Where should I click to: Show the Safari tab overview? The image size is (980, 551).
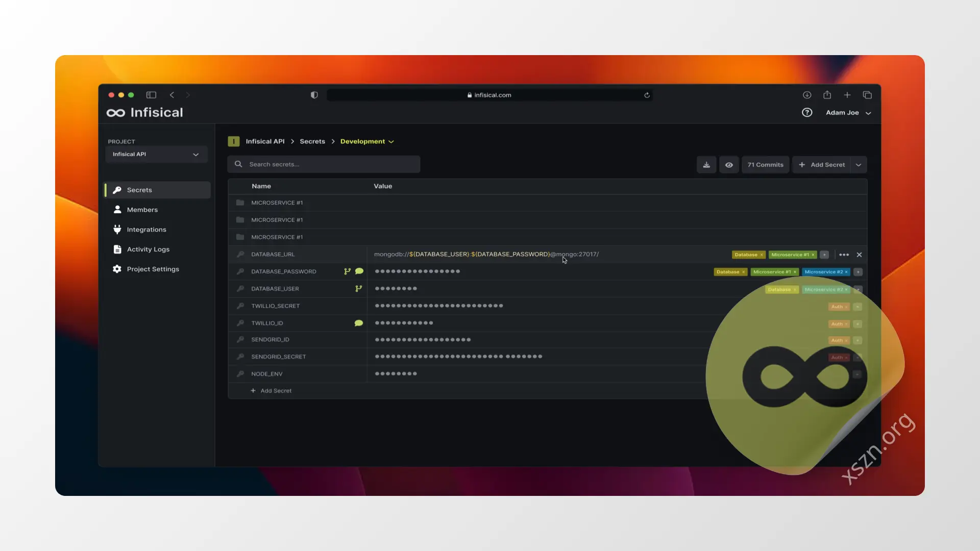867,95
